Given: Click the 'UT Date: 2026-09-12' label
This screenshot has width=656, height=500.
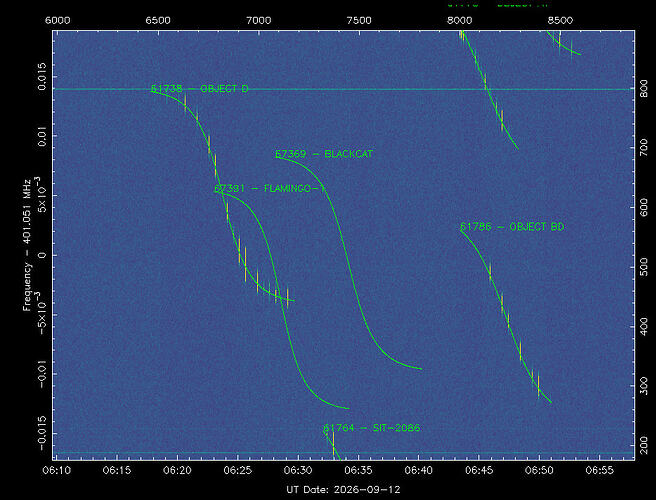Looking at the screenshot, I should tap(343, 490).
